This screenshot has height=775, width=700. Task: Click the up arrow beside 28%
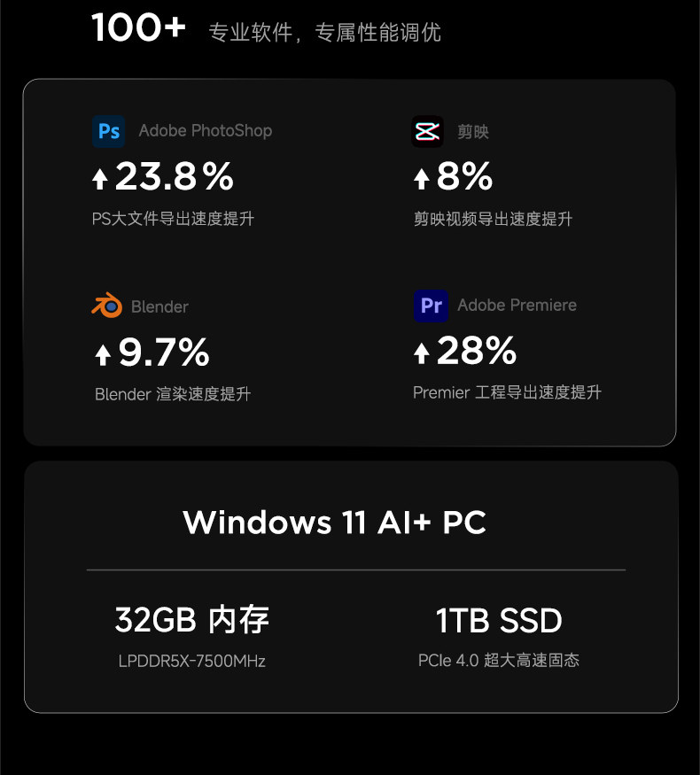coord(422,354)
